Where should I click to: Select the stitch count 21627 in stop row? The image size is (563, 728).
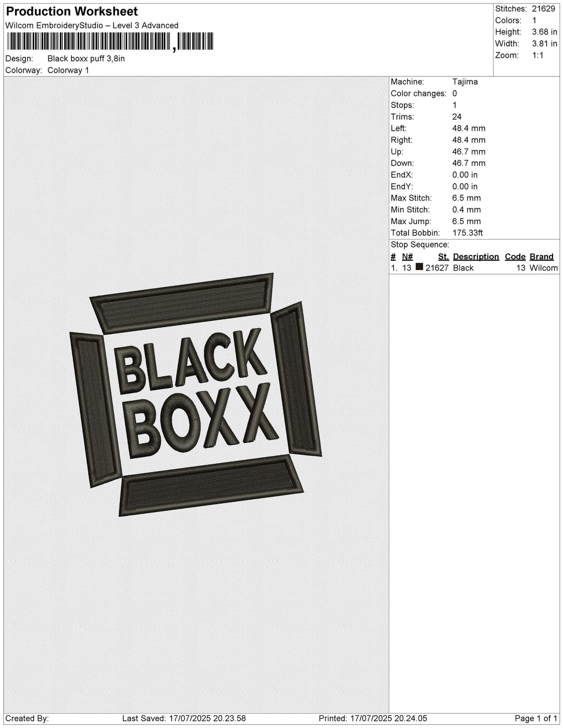click(x=437, y=268)
